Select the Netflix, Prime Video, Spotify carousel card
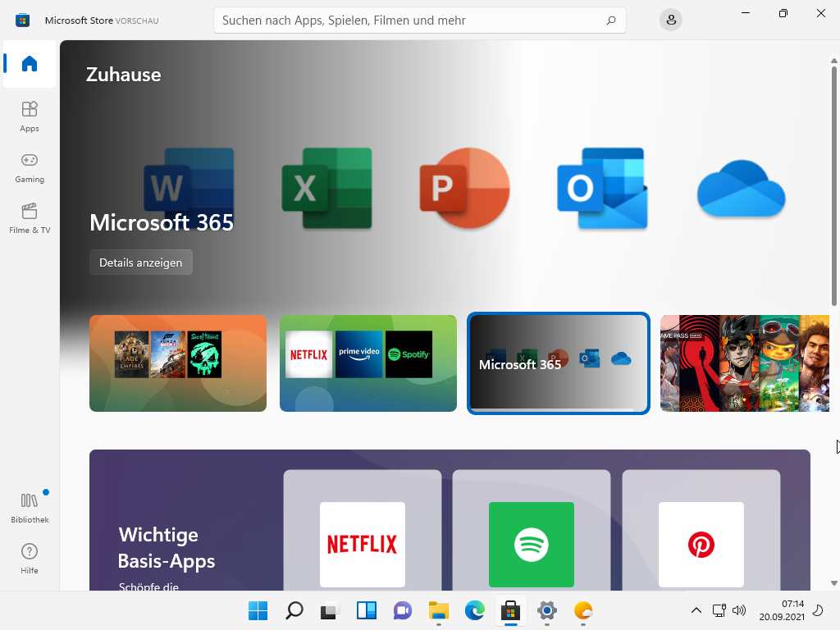Image resolution: width=840 pixels, height=630 pixels. [x=368, y=363]
